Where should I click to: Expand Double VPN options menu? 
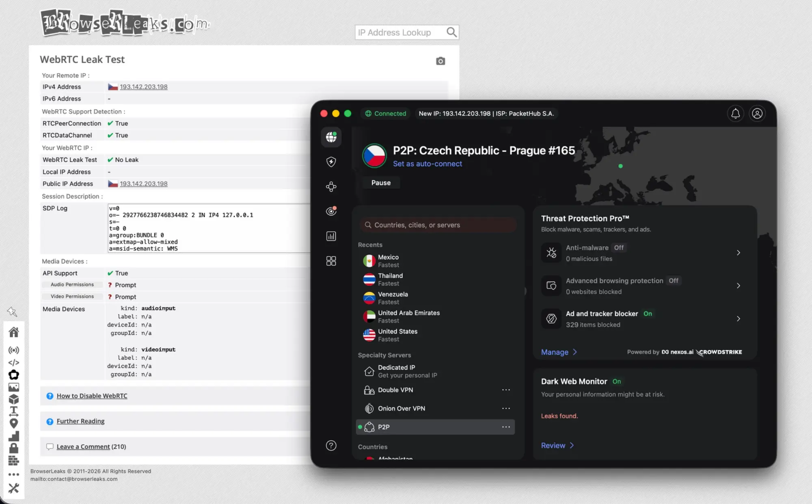click(x=505, y=390)
